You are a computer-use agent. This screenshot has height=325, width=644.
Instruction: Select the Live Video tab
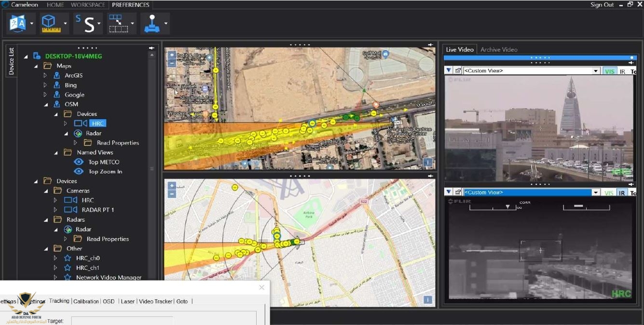(x=460, y=49)
